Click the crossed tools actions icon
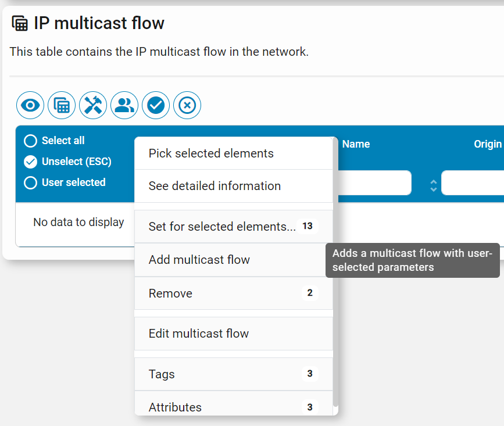 tap(92, 105)
